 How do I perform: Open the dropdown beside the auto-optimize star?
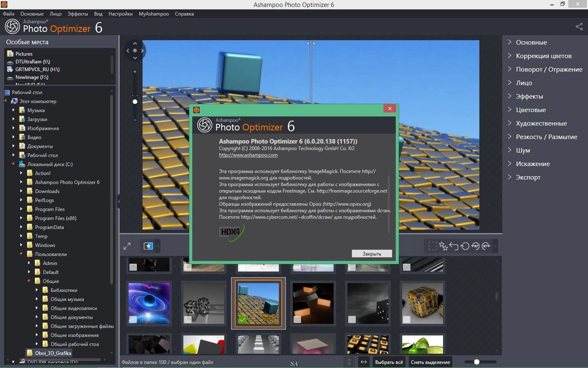[x=158, y=246]
